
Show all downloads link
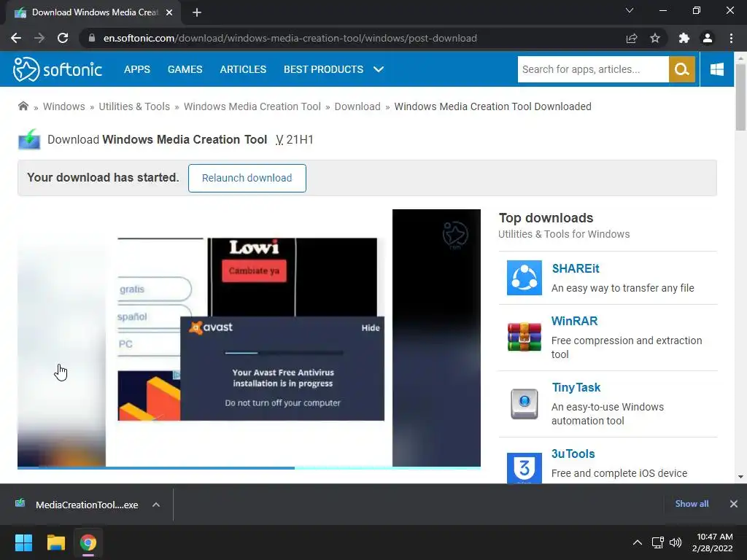pyautogui.click(x=692, y=504)
